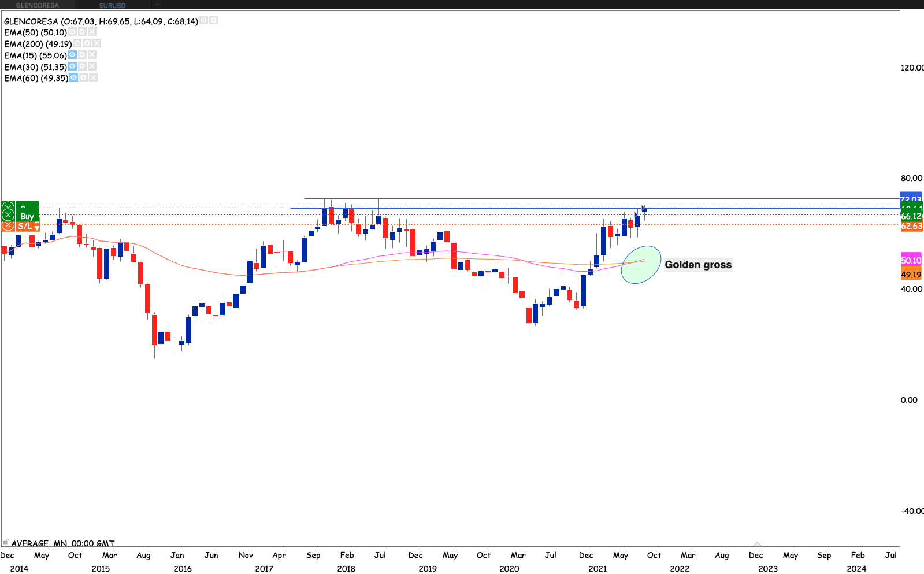Image resolution: width=924 pixels, height=574 pixels.
Task: Remove the EMA(60) indicator with X
Action: (93, 77)
